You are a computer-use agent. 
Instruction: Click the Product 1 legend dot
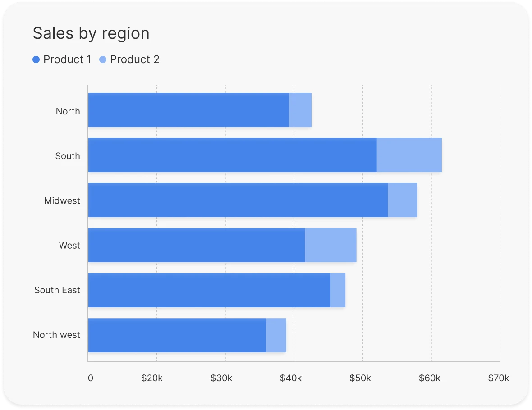click(37, 59)
